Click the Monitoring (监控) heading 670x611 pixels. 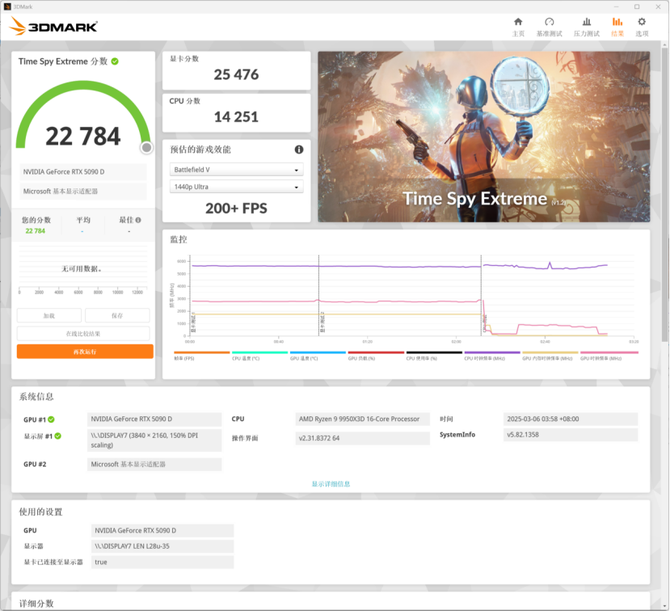[x=179, y=239]
